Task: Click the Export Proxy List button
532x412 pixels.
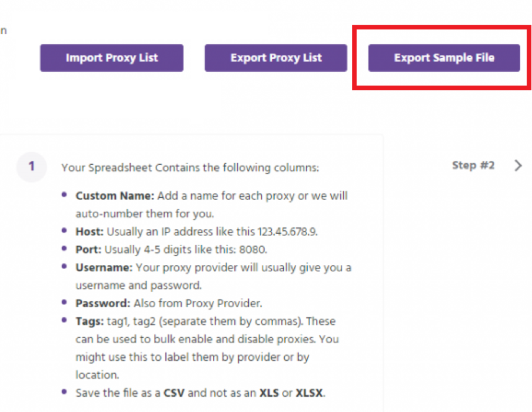Action: (x=276, y=58)
